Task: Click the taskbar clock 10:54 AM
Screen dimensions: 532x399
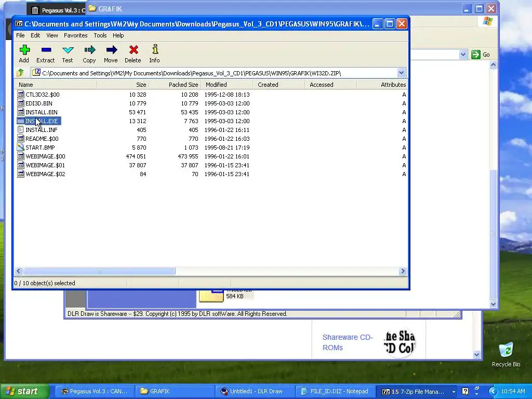Action: point(513,392)
